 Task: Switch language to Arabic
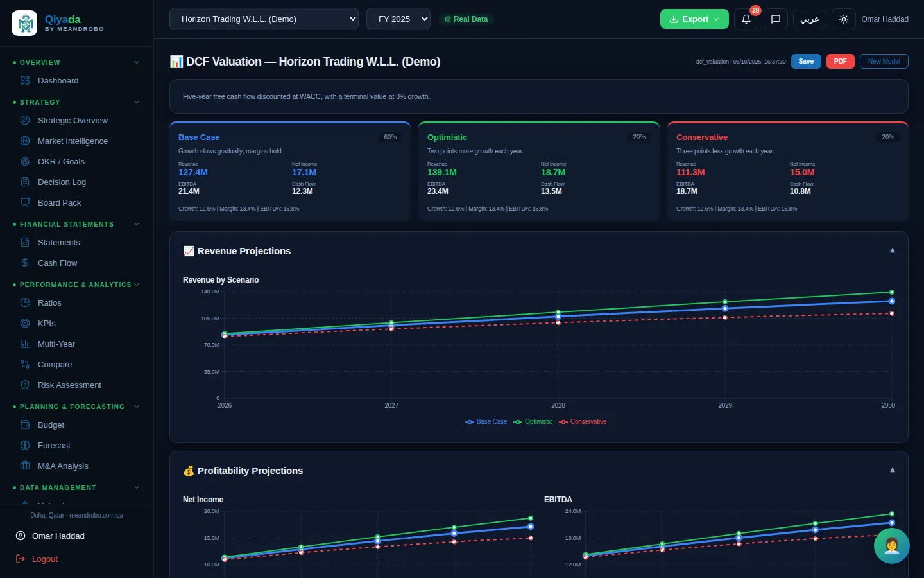(x=810, y=19)
